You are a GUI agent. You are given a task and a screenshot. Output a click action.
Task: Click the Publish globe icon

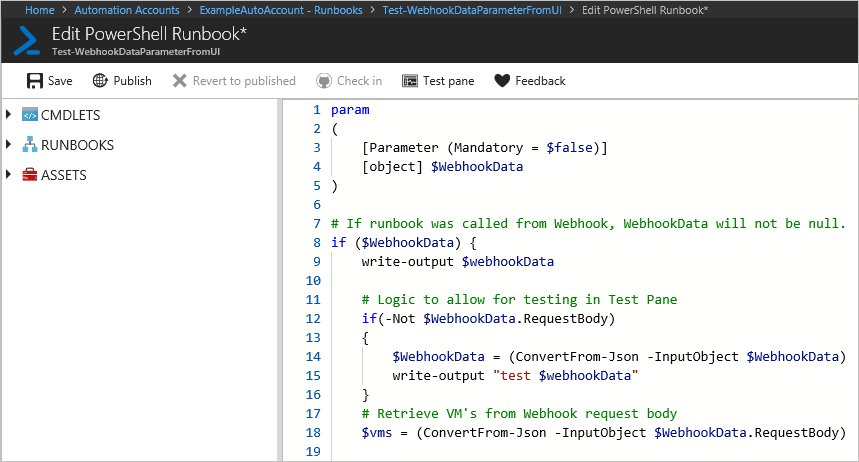100,81
